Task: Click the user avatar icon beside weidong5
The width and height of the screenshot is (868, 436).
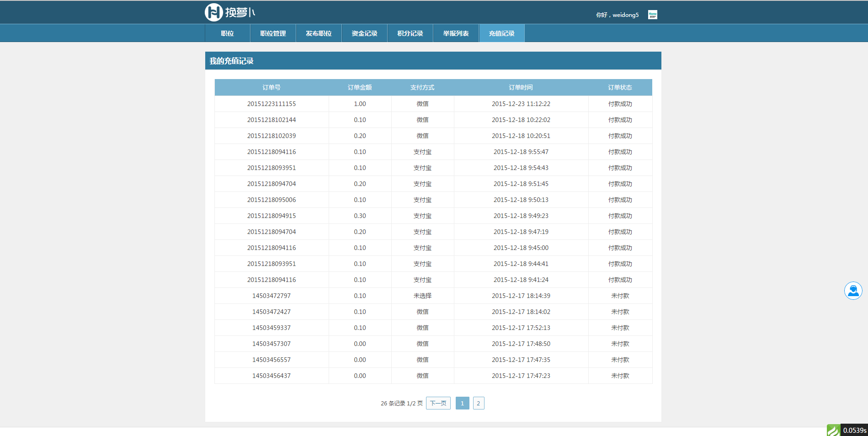Action: tap(652, 15)
